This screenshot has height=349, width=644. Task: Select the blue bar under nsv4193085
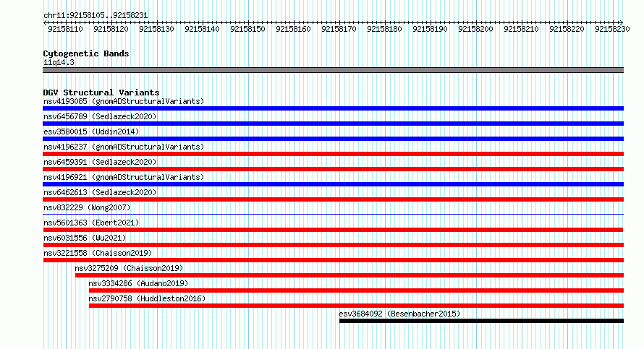[333, 108]
